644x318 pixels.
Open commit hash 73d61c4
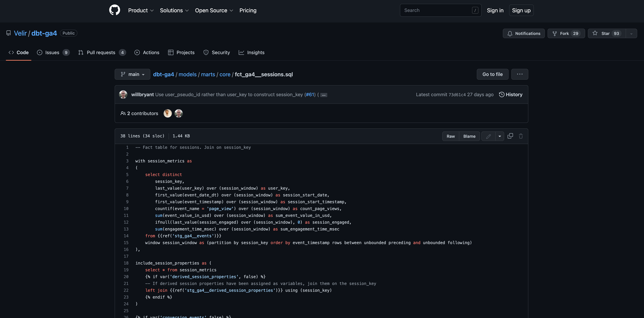457,95
